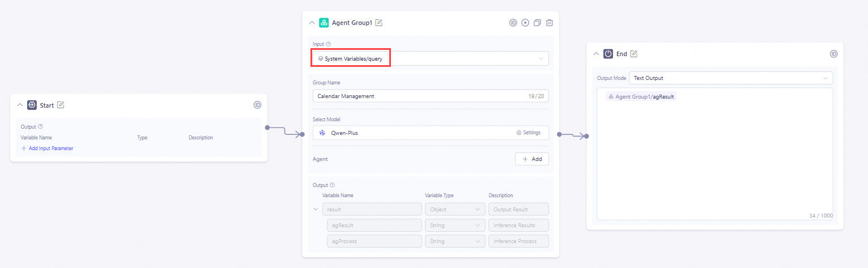Click the Start node output connector
Viewport: 868px width, 268px height.
[267, 127]
